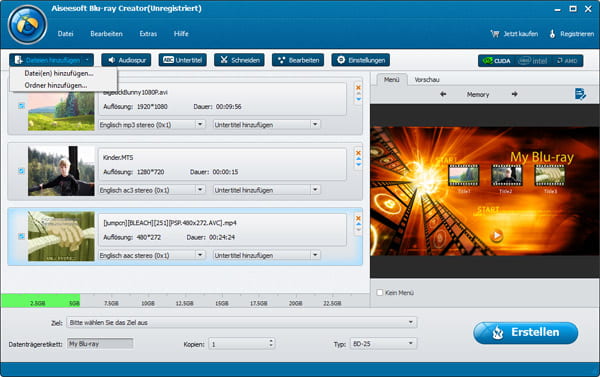Enable the Kein Menü checkbox
The height and width of the screenshot is (377, 600).
(x=380, y=292)
